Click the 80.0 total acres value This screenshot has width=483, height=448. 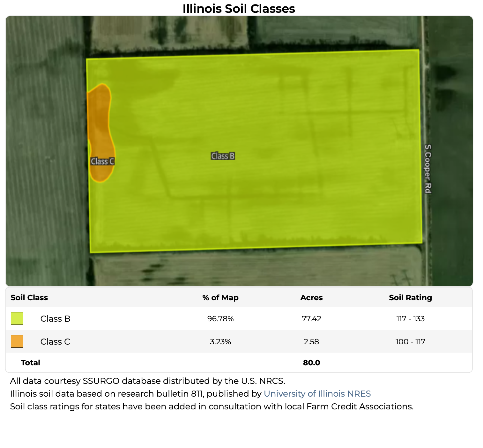pos(311,362)
